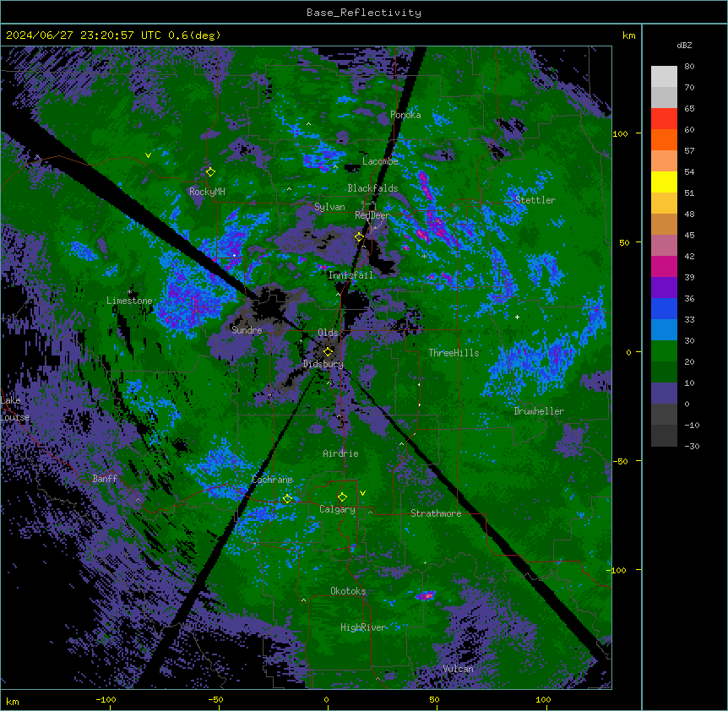The height and width of the screenshot is (711, 728).
Task: Click the Lake Louise label
Action: [x=15, y=409]
